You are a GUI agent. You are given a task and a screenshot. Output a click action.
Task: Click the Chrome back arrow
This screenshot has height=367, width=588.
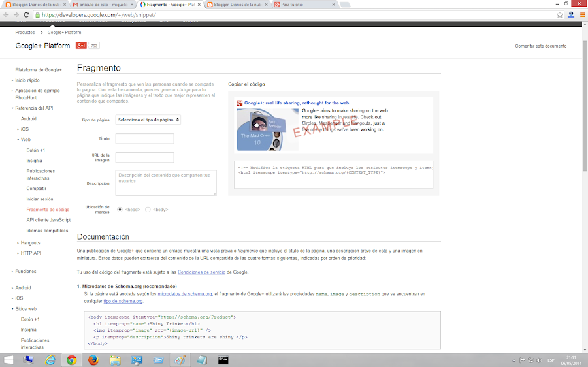point(6,14)
